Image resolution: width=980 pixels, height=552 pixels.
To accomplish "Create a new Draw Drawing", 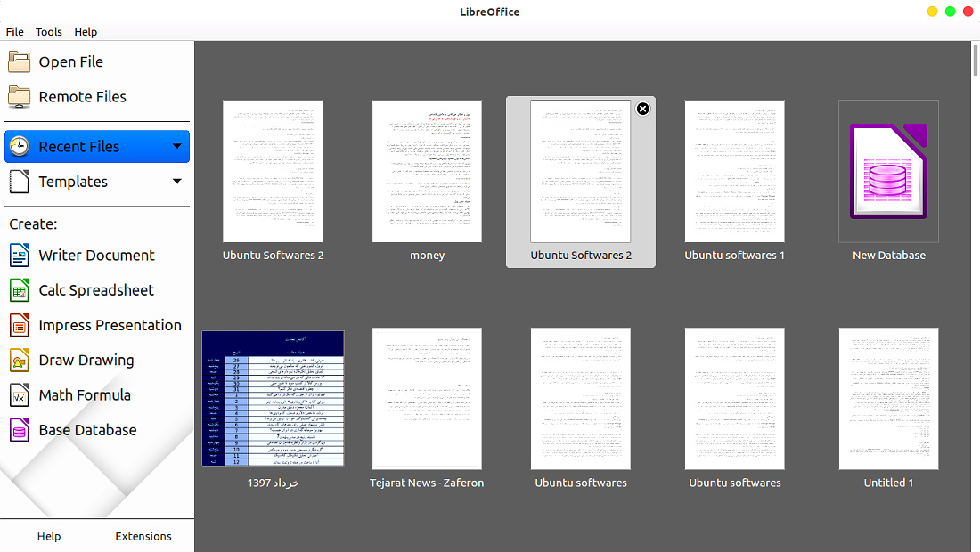I will [x=96, y=361].
